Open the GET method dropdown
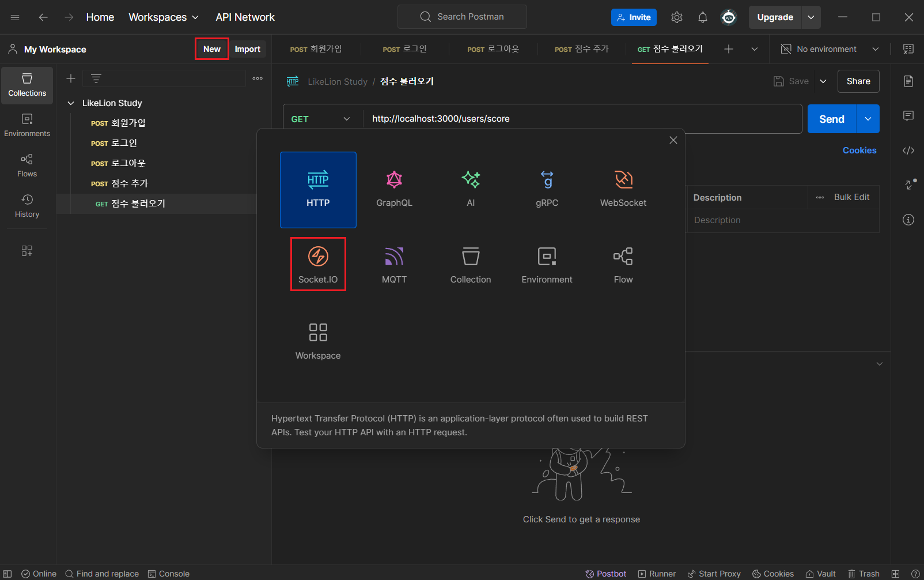Viewport: 924px width, 580px height. pos(321,119)
